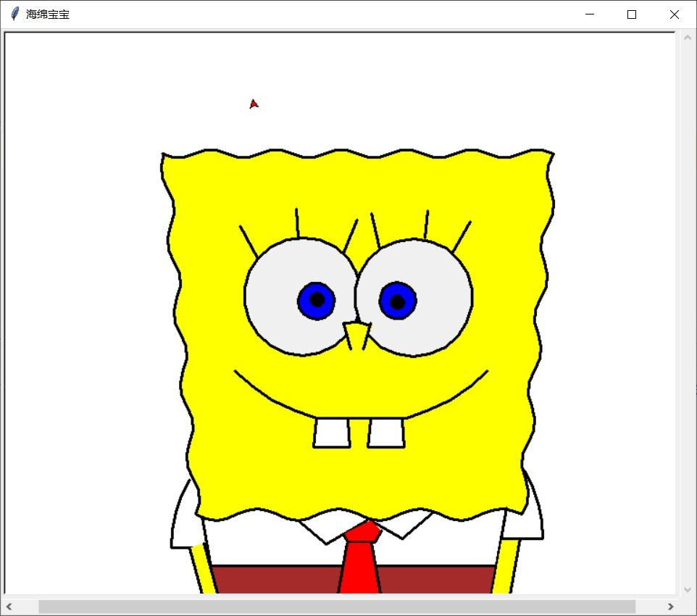Click SpongeBob's left blue eye pupil
Viewport: 697px width, 616px height.
coord(317,300)
